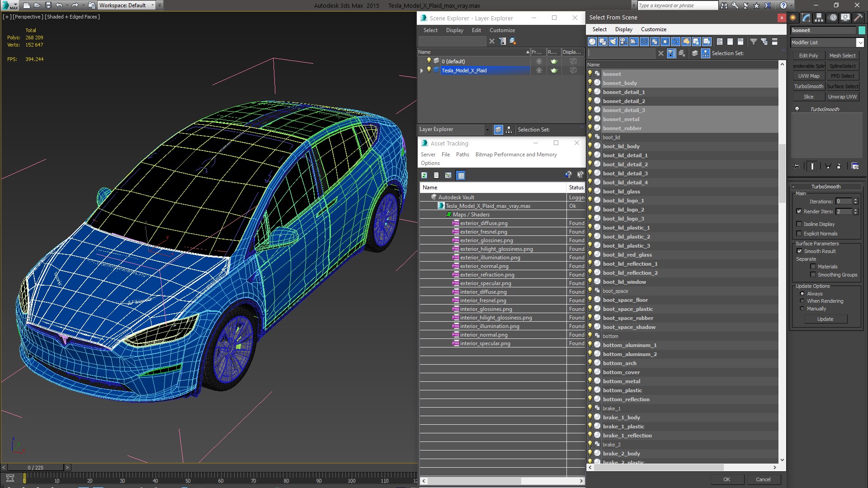Viewport: 868px width, 488px height.
Task: Click Save File icon in quick access toolbar
Action: [x=48, y=5]
